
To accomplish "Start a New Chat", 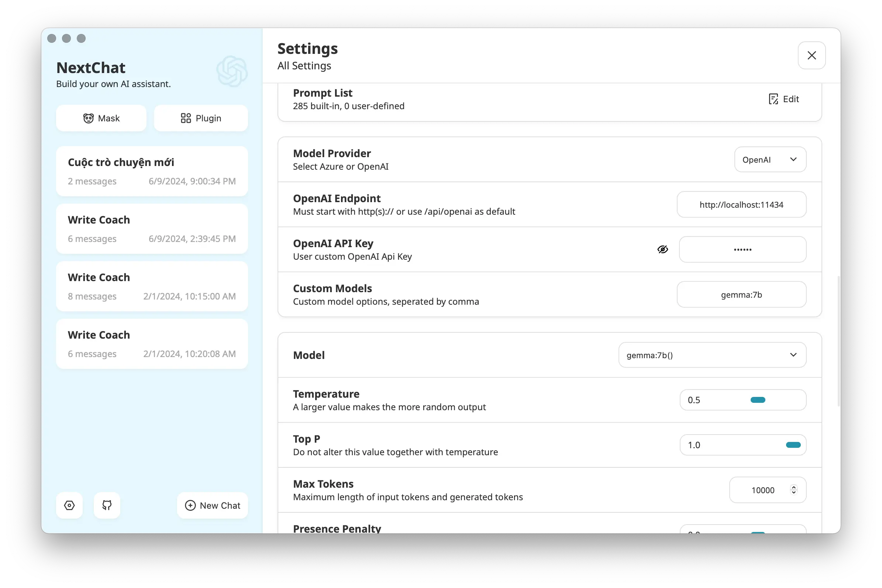I will (x=212, y=505).
